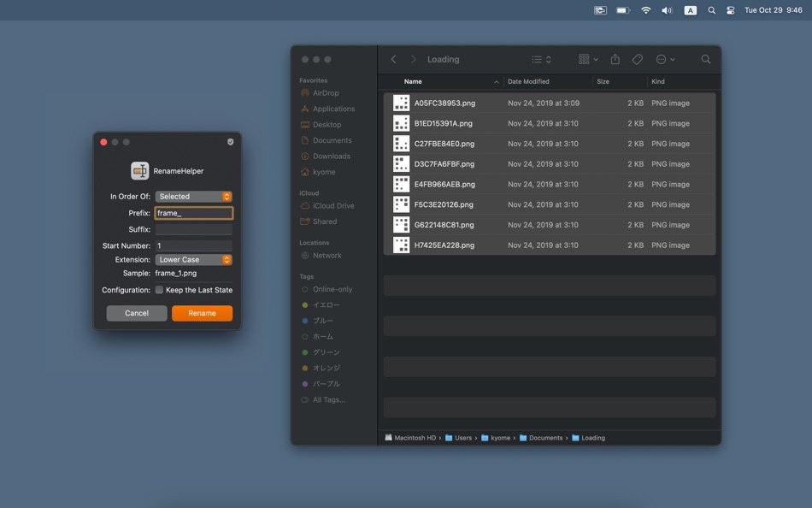Edit the Start Number field
The image size is (812, 508).
(x=194, y=245)
